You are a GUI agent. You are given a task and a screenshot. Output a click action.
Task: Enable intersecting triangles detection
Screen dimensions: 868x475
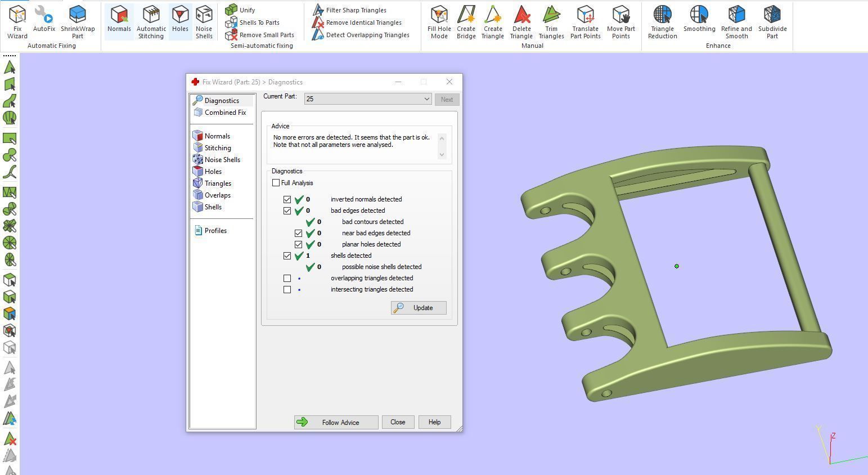pyautogui.click(x=287, y=289)
